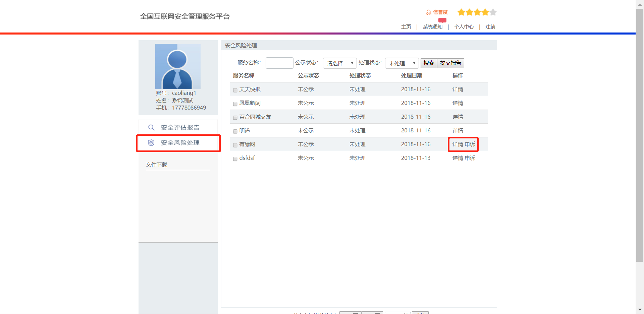Image resolution: width=644 pixels, height=314 pixels.
Task: Open the 安全评估报告 sidebar item
Action: click(x=178, y=128)
